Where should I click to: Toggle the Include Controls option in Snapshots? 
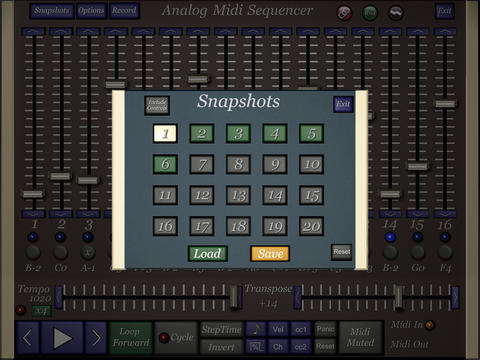tap(157, 105)
